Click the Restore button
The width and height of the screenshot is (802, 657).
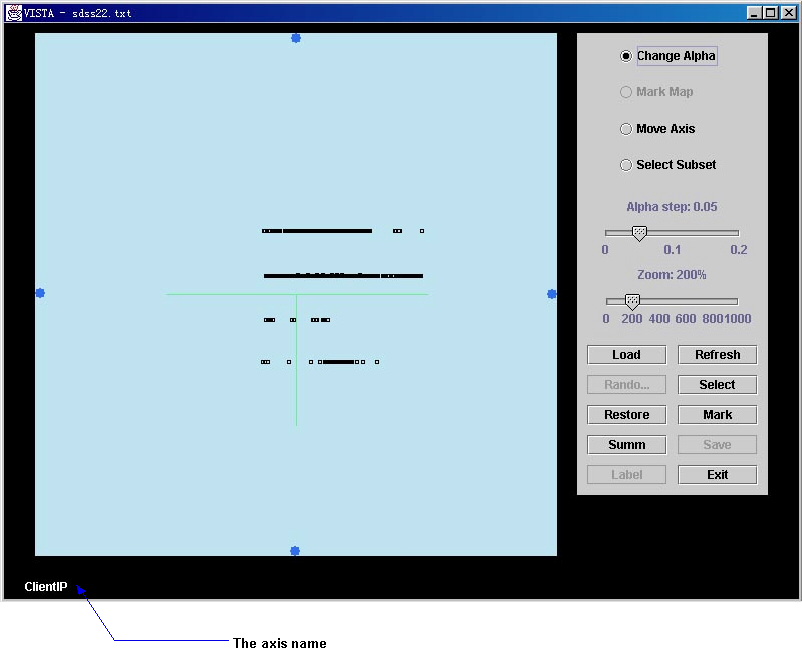click(x=626, y=415)
